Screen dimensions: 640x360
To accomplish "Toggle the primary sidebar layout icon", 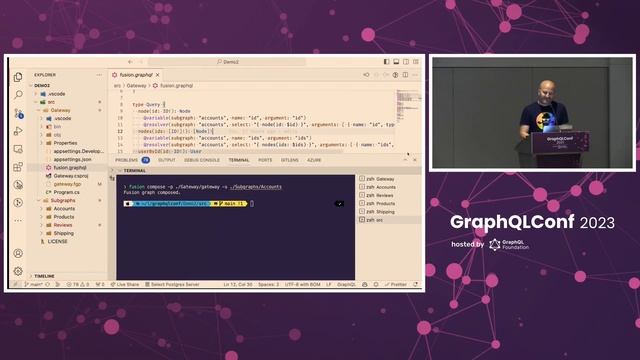I will coord(386,62).
